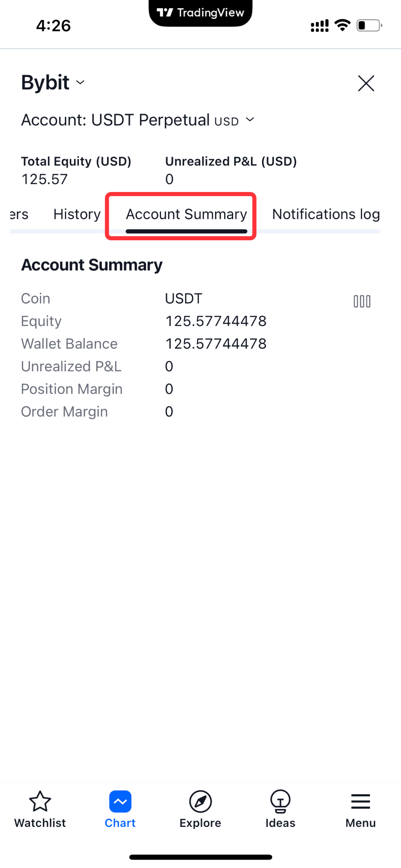Tap the TradingView logo pill at top
The height and width of the screenshot is (868, 401).
tap(200, 13)
